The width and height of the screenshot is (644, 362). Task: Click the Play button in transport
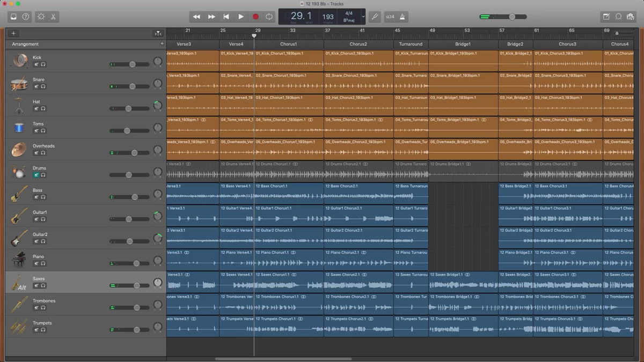(240, 17)
